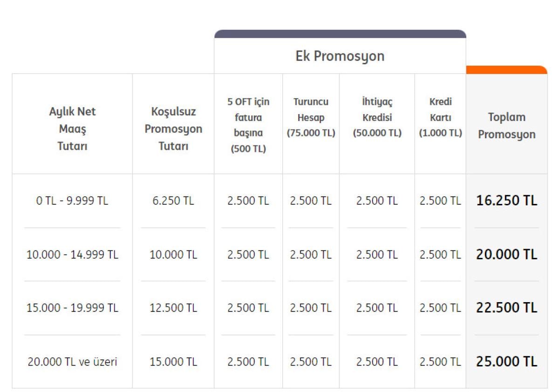Screen dimensions: 559x392
Task: Click the "Aylık Net Maaş Tutarı" header
Action: coord(72,129)
